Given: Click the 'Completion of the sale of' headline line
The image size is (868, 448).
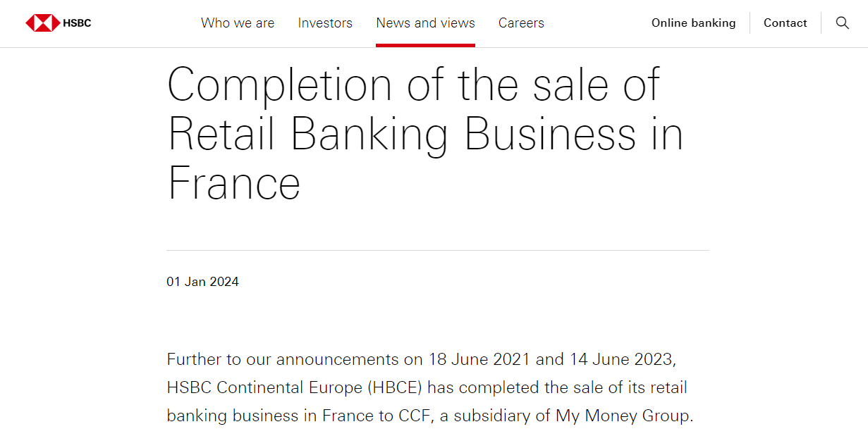Looking at the screenshot, I should click(x=413, y=86).
